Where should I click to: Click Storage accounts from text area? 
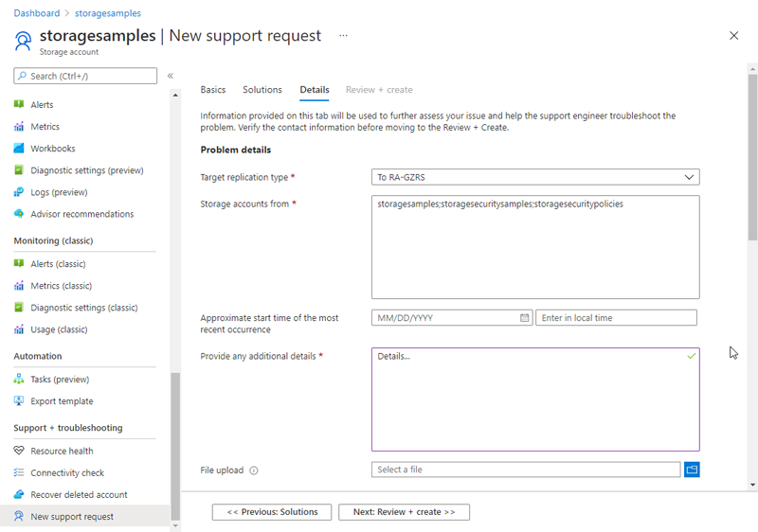pos(535,247)
